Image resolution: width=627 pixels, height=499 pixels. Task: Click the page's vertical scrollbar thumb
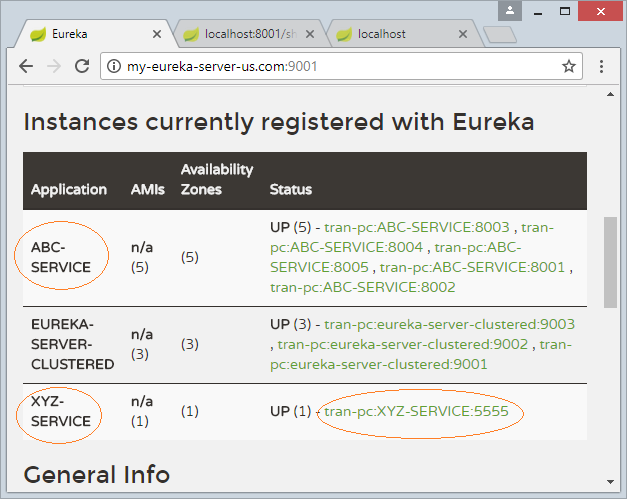(x=610, y=262)
